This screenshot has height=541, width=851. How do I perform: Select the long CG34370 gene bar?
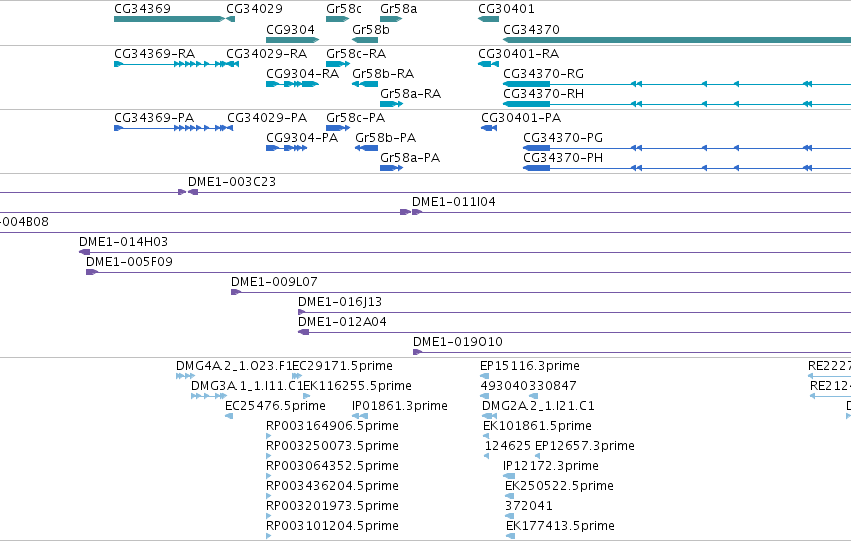[677, 40]
